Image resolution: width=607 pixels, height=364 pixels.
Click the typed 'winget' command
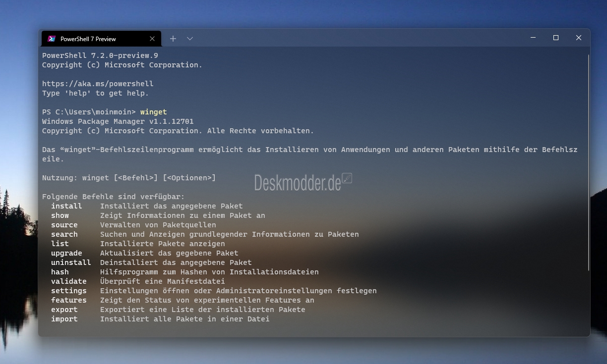tap(154, 112)
